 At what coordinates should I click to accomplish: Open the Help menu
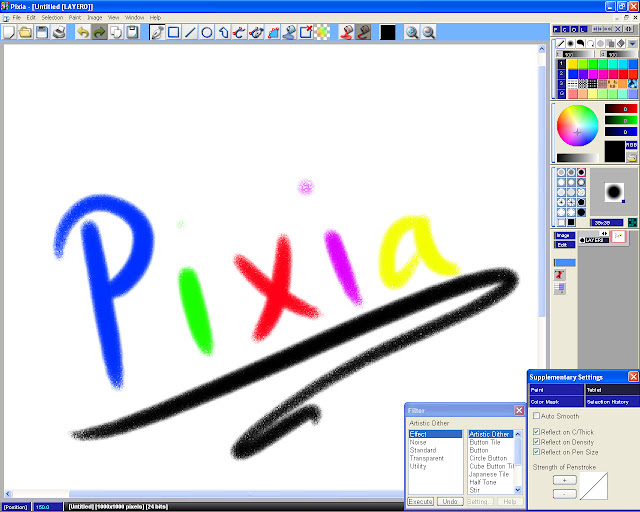pyautogui.click(x=155, y=18)
